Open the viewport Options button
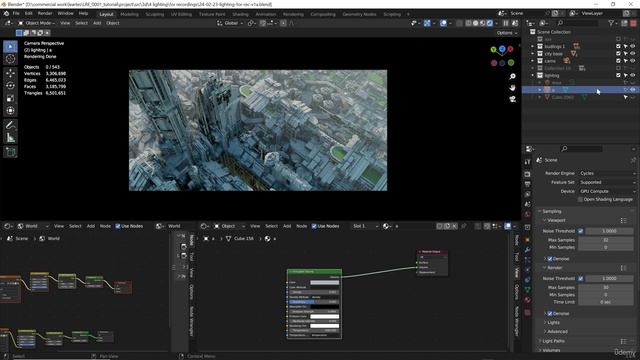The width and height of the screenshot is (640, 360). click(x=507, y=33)
